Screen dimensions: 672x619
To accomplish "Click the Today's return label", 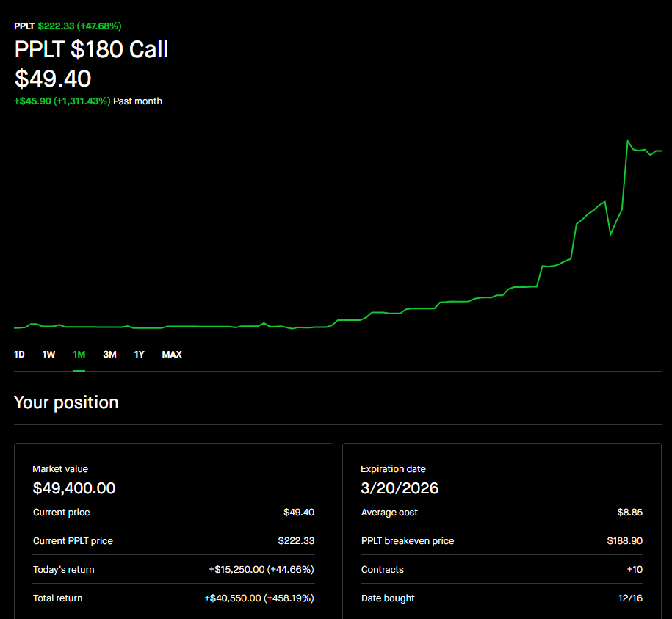I will tap(63, 570).
